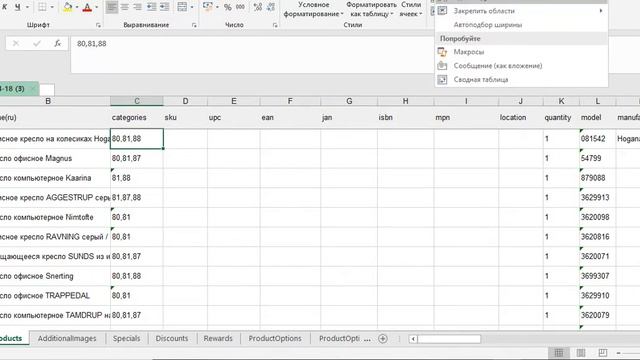This screenshot has width=640, height=360.
Task: Open Insert Function fx button
Action: (x=58, y=43)
